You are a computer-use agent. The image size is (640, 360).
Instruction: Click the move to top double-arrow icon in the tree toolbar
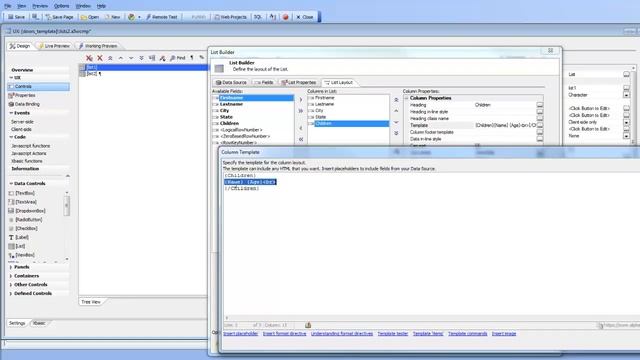coord(110,58)
